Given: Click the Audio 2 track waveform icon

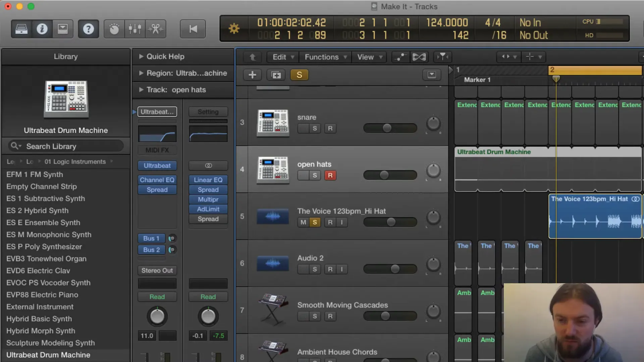Looking at the screenshot, I should tap(273, 263).
